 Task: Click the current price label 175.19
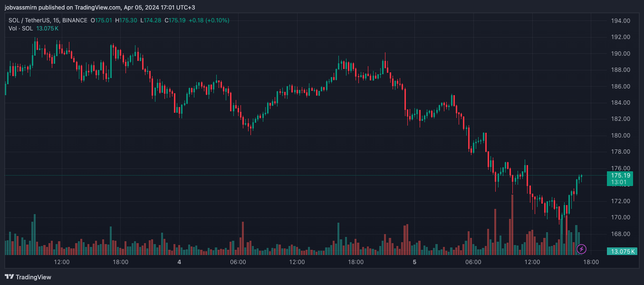point(620,176)
